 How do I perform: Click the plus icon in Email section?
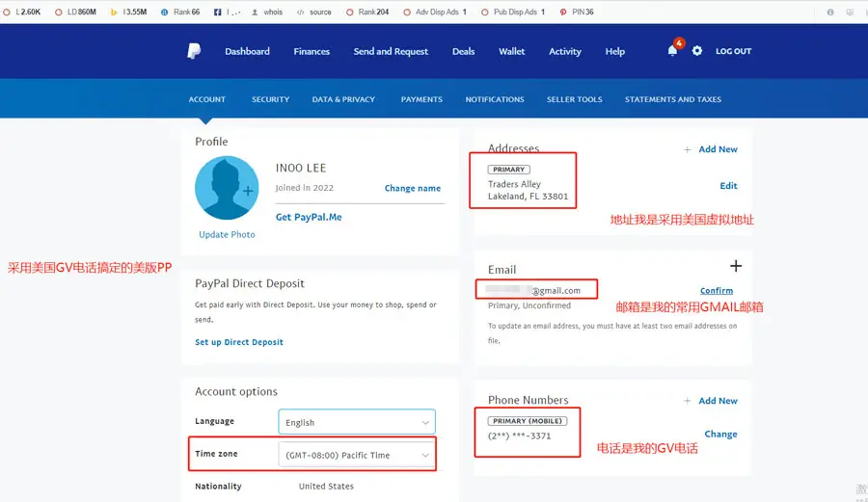pyautogui.click(x=736, y=266)
